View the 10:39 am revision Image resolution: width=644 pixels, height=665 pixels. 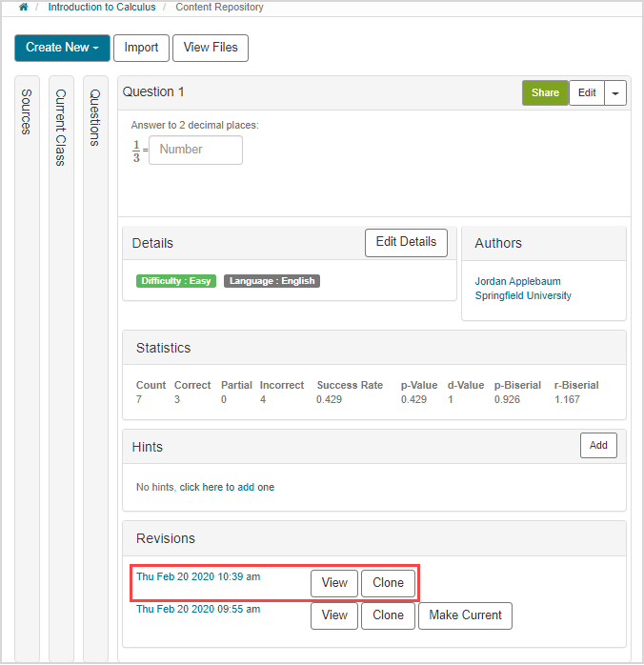[334, 583]
